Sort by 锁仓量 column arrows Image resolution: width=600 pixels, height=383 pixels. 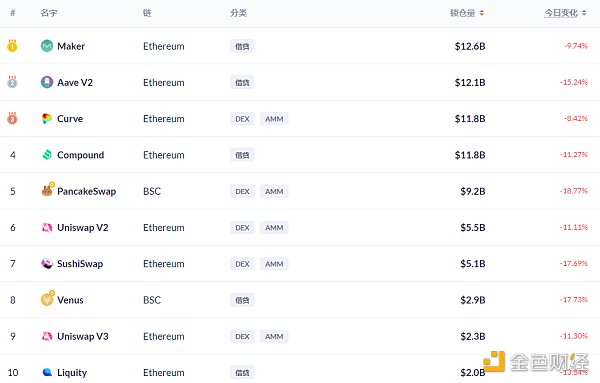coord(482,13)
